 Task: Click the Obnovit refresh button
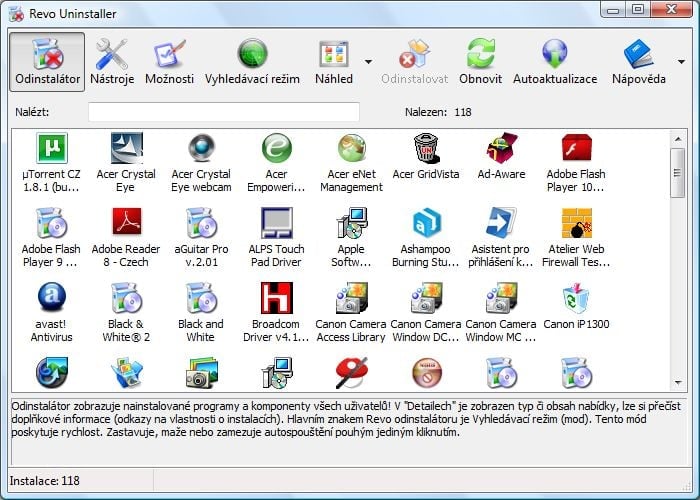[x=480, y=62]
